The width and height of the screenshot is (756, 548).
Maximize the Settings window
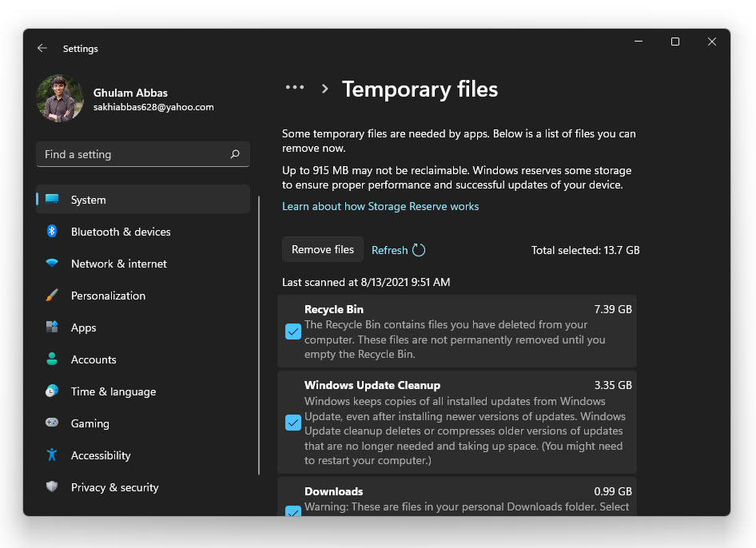(x=675, y=42)
